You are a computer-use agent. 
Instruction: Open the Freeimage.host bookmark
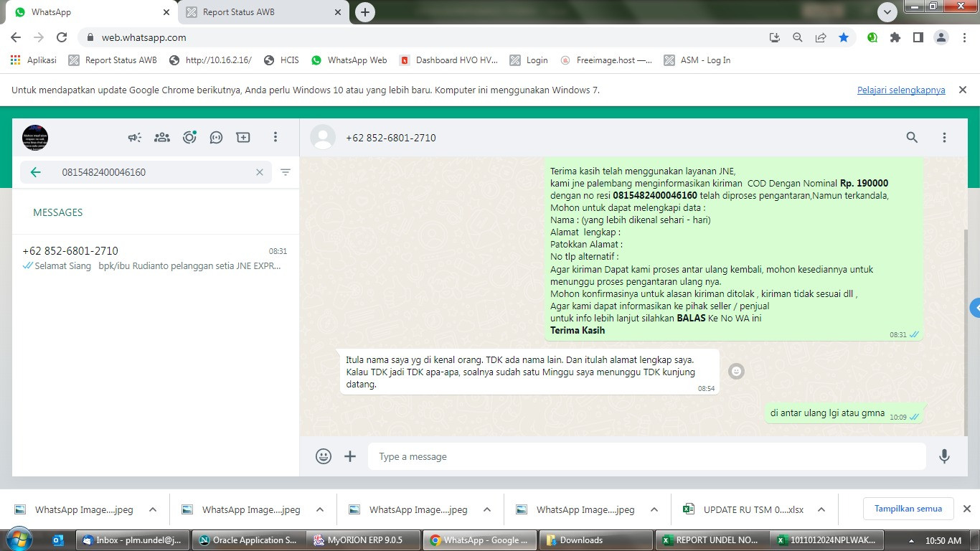[x=607, y=60]
